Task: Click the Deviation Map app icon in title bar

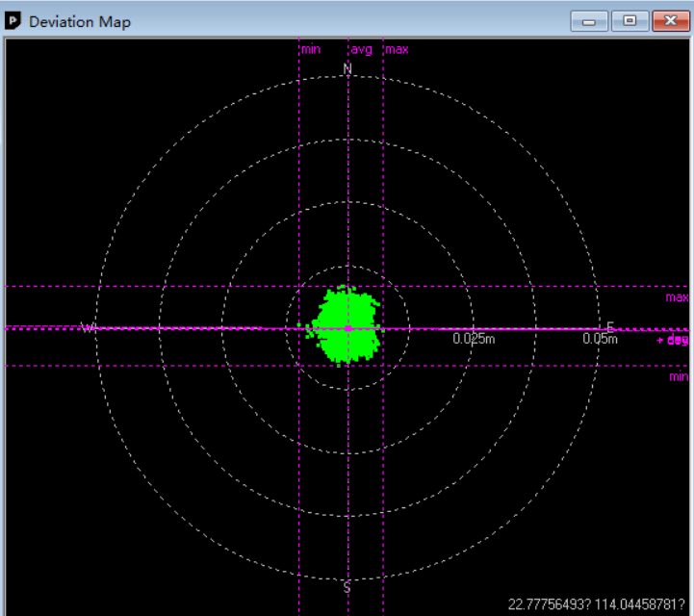Action: (13, 21)
